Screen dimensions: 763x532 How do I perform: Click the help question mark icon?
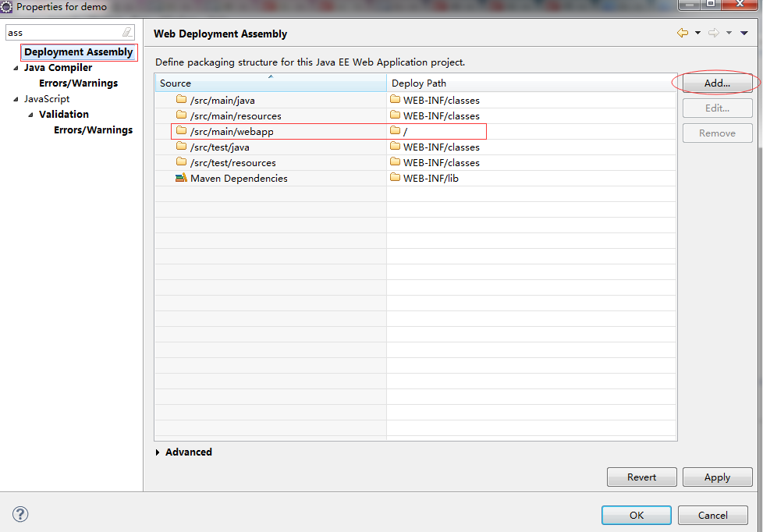(20, 514)
